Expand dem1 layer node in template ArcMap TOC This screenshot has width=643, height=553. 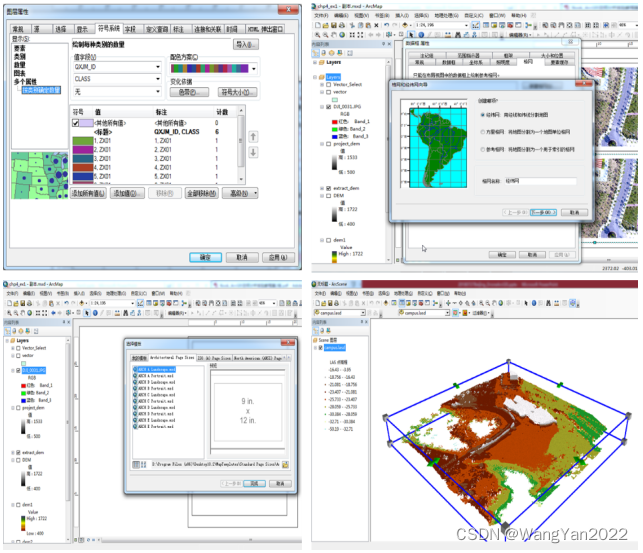tap(12, 505)
